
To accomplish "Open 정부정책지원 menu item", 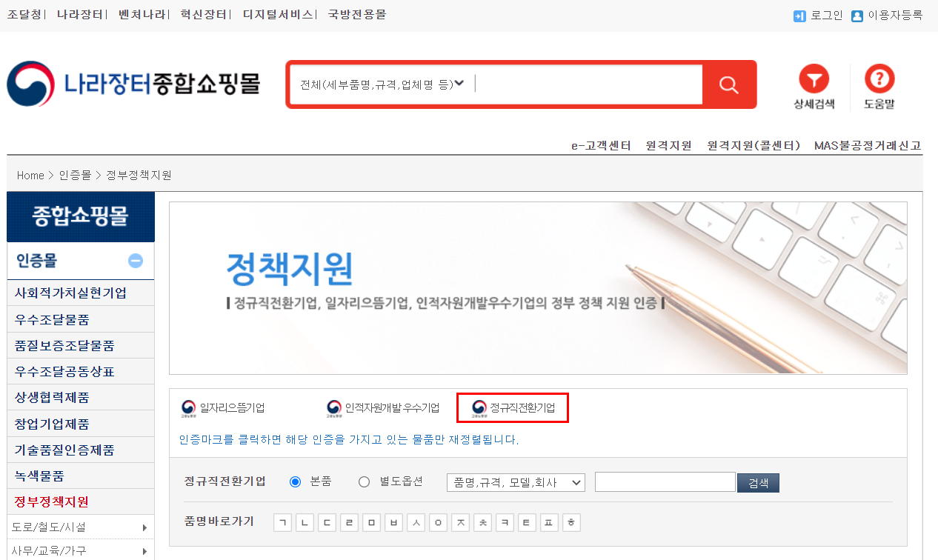I will click(80, 501).
